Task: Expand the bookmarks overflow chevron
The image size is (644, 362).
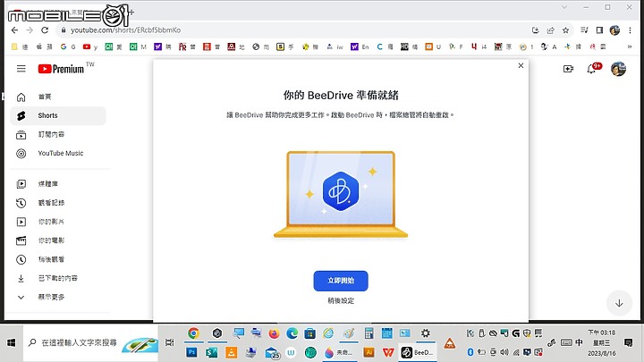Action: click(629, 46)
